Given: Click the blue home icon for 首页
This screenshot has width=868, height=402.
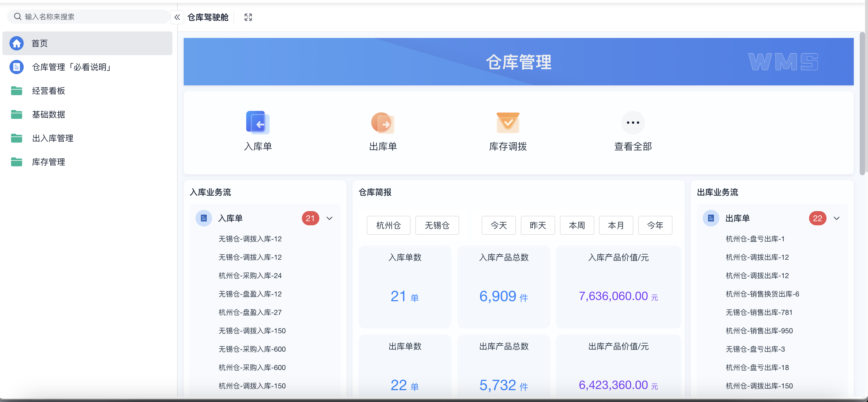Looking at the screenshot, I should (x=17, y=43).
